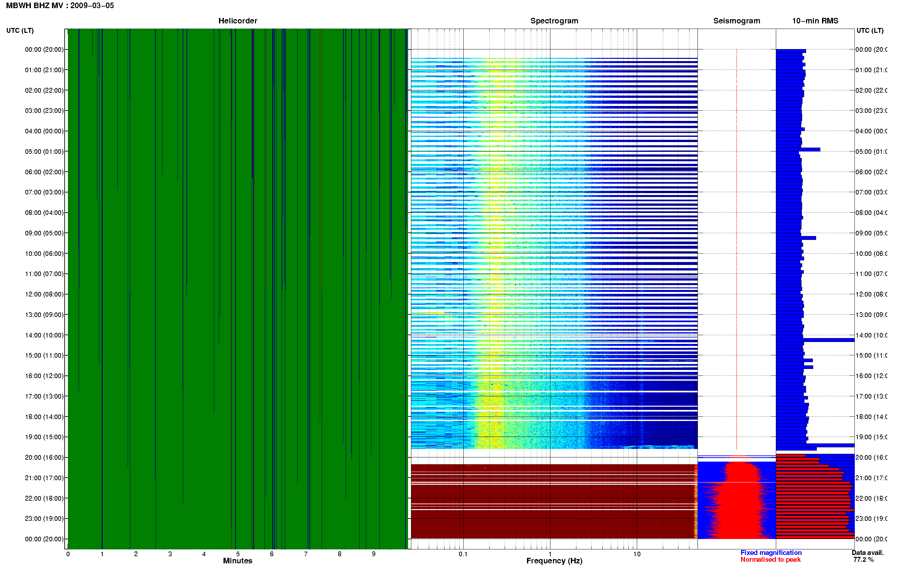Viewport: 924px width, 578px height.
Task: Click the time label '09:00 (05:00)'
Action: click(x=44, y=233)
